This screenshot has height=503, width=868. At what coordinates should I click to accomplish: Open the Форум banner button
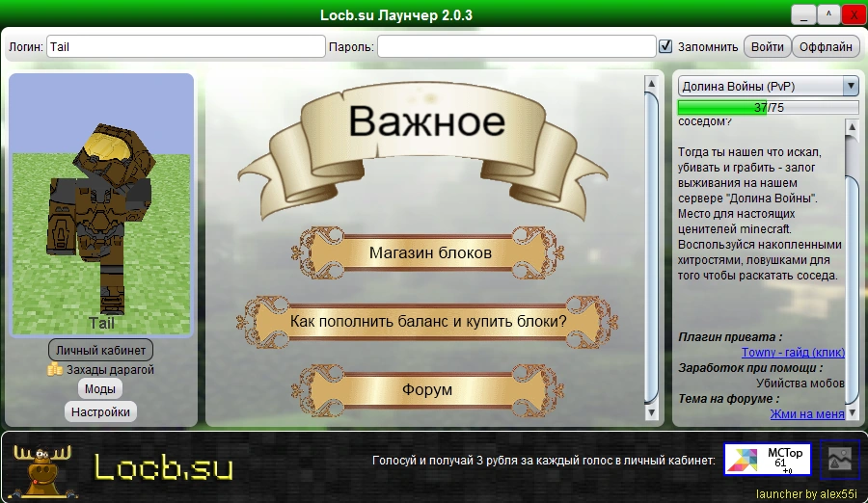(x=428, y=390)
